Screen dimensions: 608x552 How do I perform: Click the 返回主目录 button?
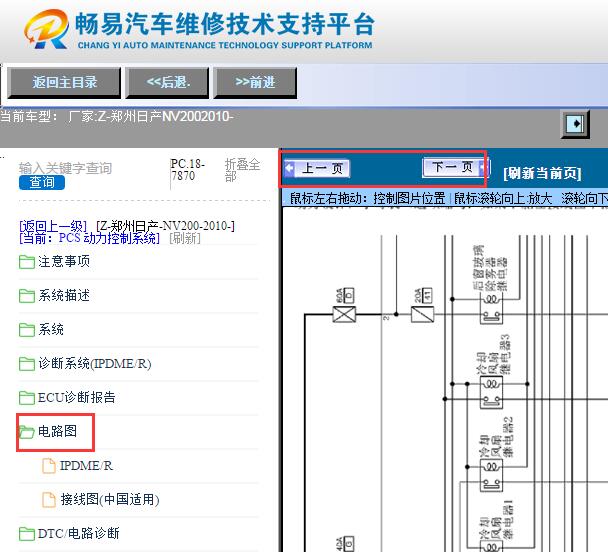[64, 82]
